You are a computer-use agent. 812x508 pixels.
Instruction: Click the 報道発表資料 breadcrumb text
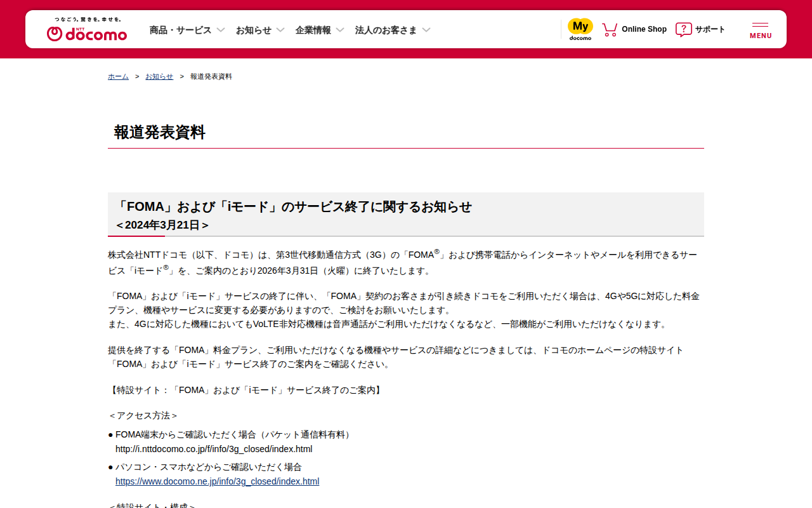pyautogui.click(x=211, y=76)
